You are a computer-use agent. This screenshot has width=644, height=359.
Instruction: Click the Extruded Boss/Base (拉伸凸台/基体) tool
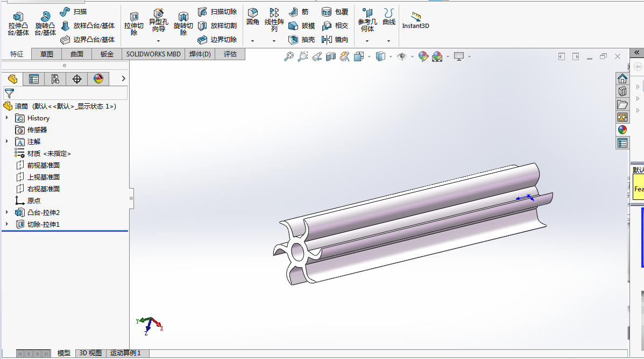[18, 24]
